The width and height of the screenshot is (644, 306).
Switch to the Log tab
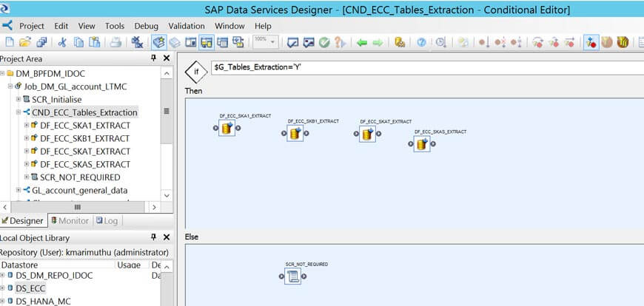click(107, 221)
